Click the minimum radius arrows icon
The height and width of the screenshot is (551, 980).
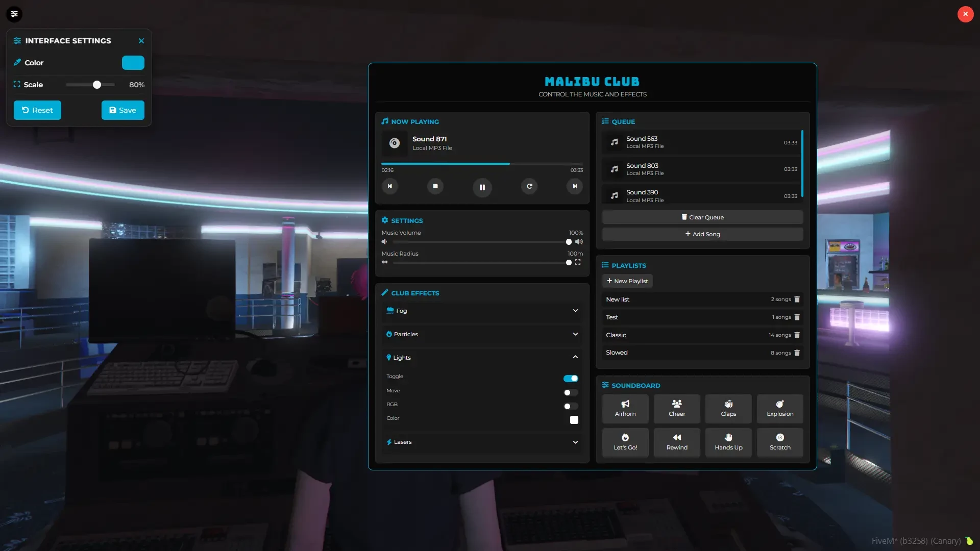385,262
